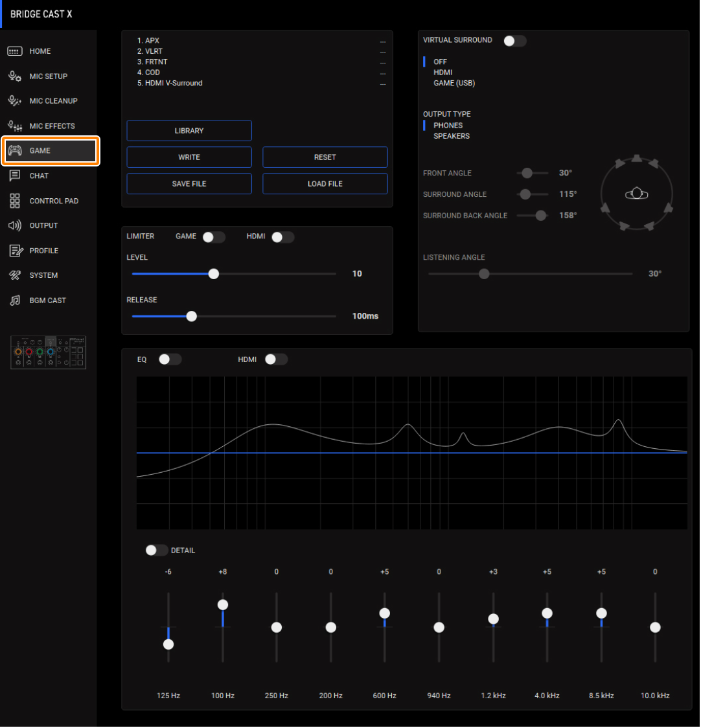The image size is (701, 728).
Task: Open options menu for APX preset
Action: click(383, 41)
